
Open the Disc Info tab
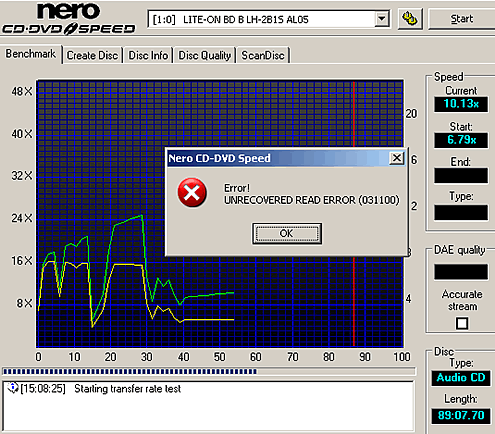(148, 55)
